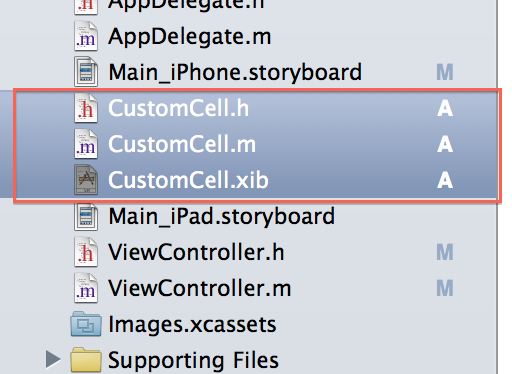Click the M status badge of ViewController.m
This screenshot has height=374, width=512.
point(445,288)
